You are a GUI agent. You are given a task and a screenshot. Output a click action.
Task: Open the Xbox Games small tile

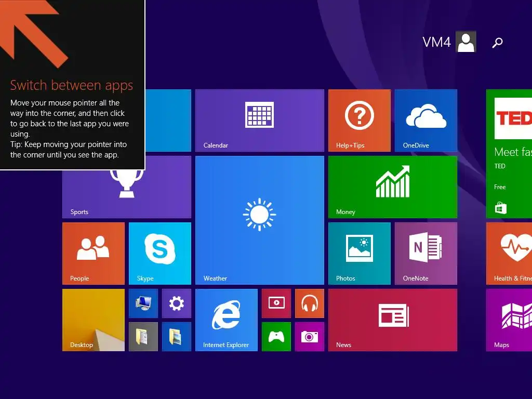pos(276,337)
